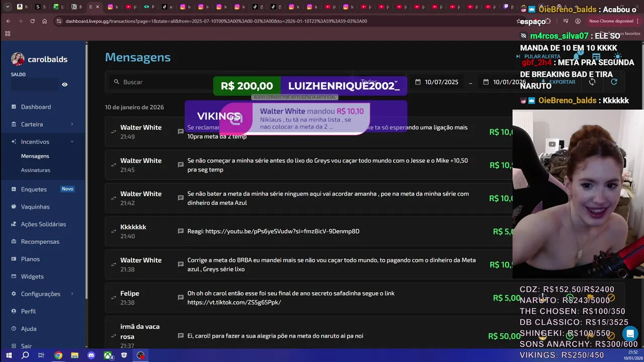Open OBS Studio from the taskbar

[140, 355]
